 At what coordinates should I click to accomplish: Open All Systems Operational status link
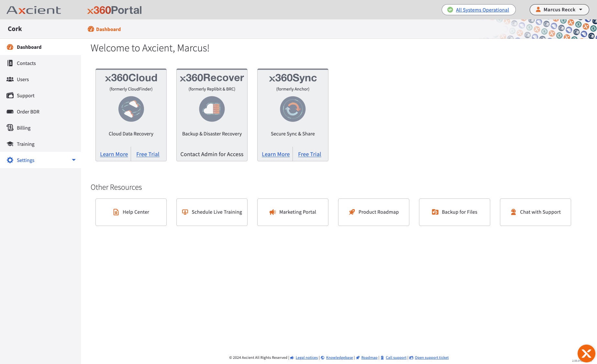pyautogui.click(x=482, y=10)
